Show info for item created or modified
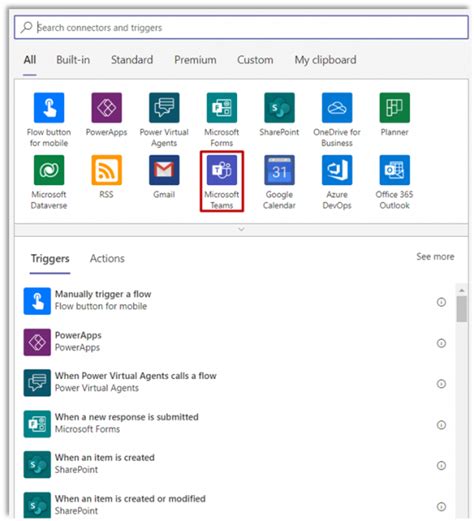Viewport: 474px width, 521px height. (x=441, y=507)
